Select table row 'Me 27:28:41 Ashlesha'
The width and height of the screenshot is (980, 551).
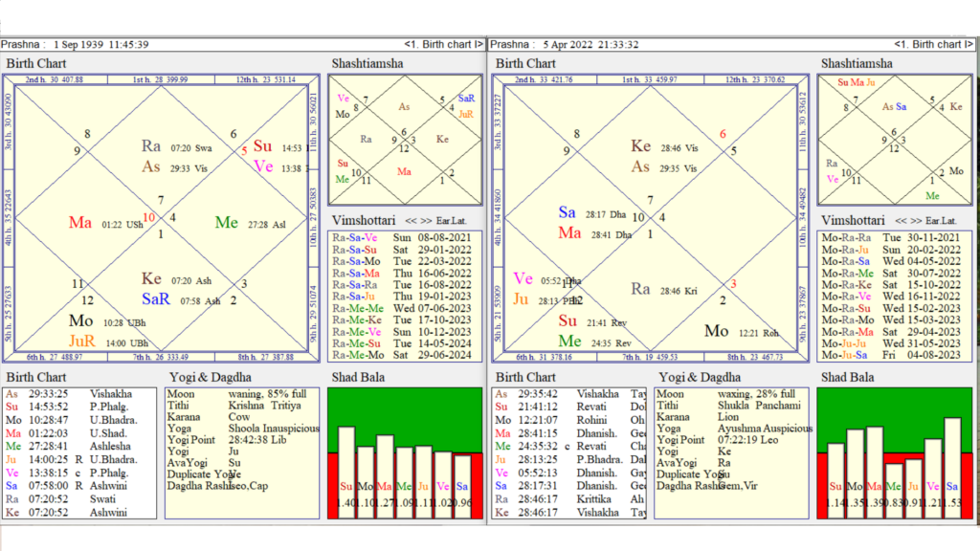pyautogui.click(x=78, y=447)
